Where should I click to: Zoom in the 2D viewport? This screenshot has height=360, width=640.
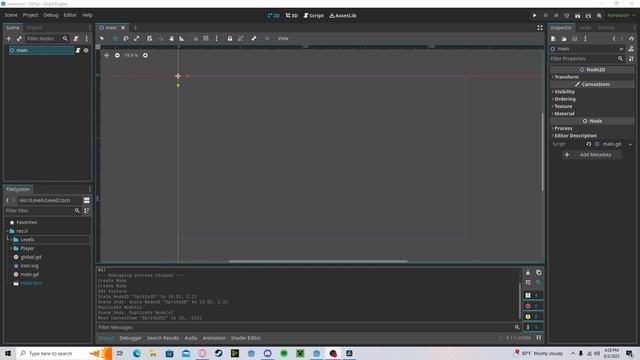(x=145, y=55)
